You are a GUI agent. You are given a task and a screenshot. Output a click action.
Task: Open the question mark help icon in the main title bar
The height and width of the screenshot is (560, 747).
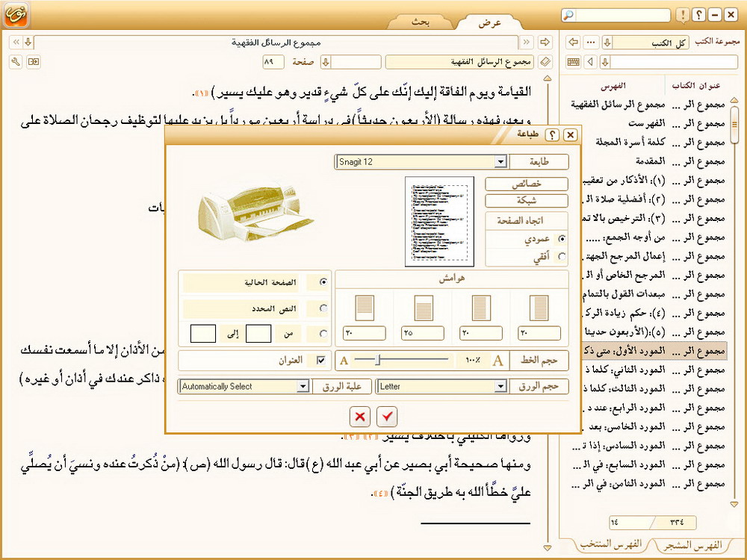[x=698, y=15]
